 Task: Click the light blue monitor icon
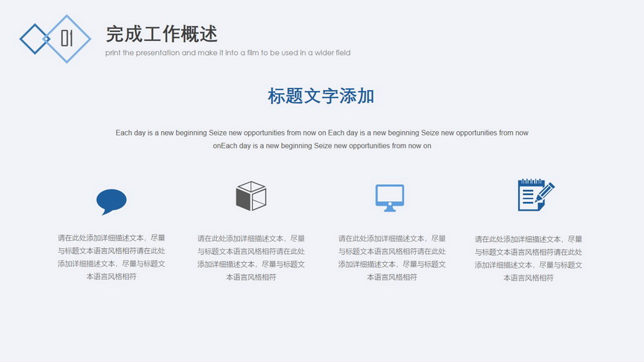click(x=390, y=198)
